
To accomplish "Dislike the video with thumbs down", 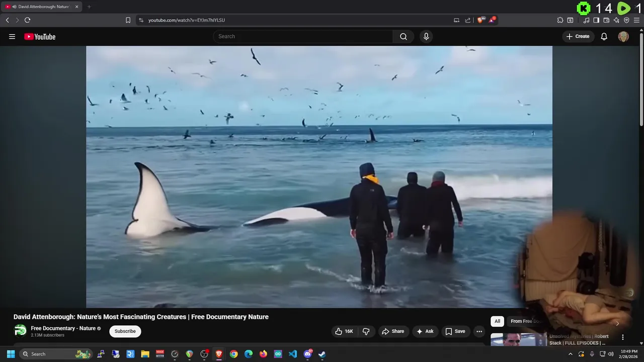I will click(x=366, y=331).
